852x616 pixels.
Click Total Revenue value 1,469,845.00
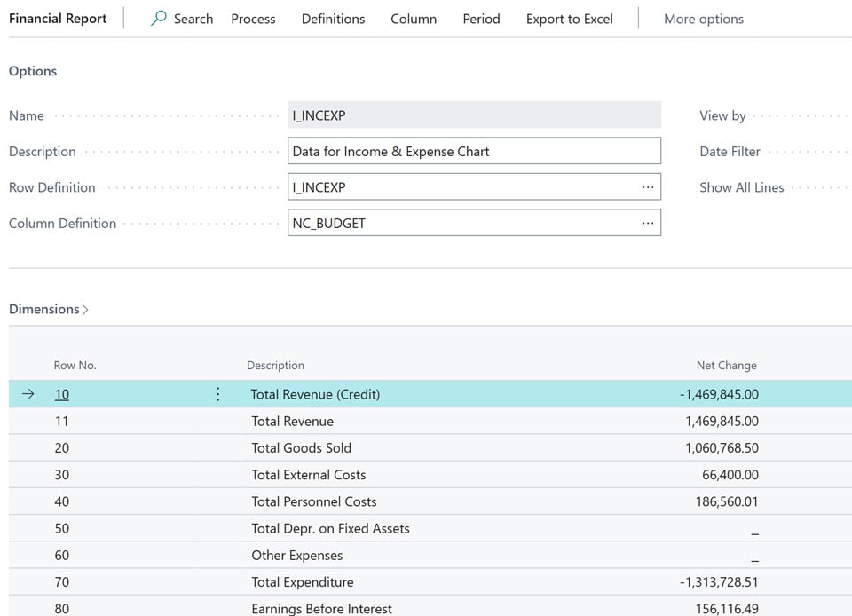(x=722, y=421)
